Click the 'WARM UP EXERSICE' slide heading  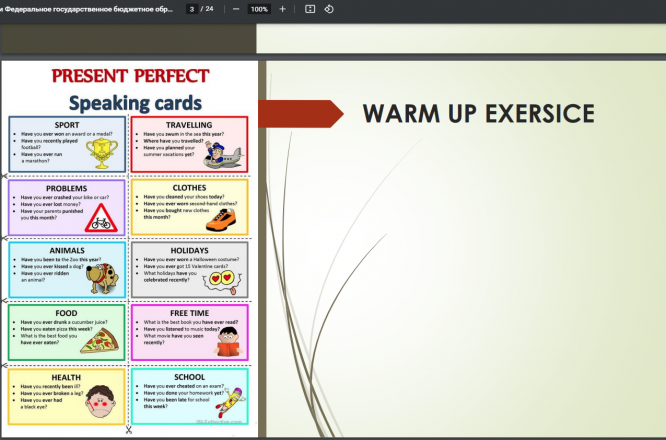[479, 113]
